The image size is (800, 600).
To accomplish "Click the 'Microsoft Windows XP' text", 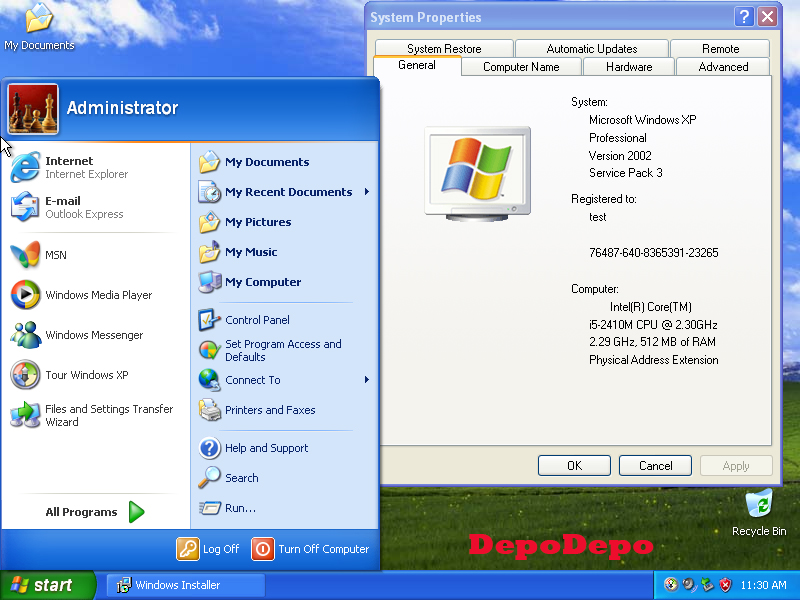I will (x=642, y=120).
